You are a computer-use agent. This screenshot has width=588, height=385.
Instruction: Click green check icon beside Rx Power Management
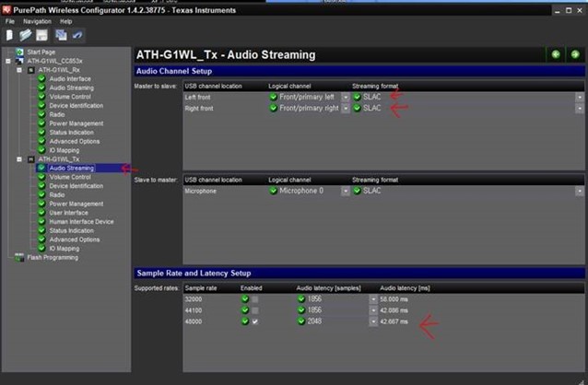tap(41, 123)
